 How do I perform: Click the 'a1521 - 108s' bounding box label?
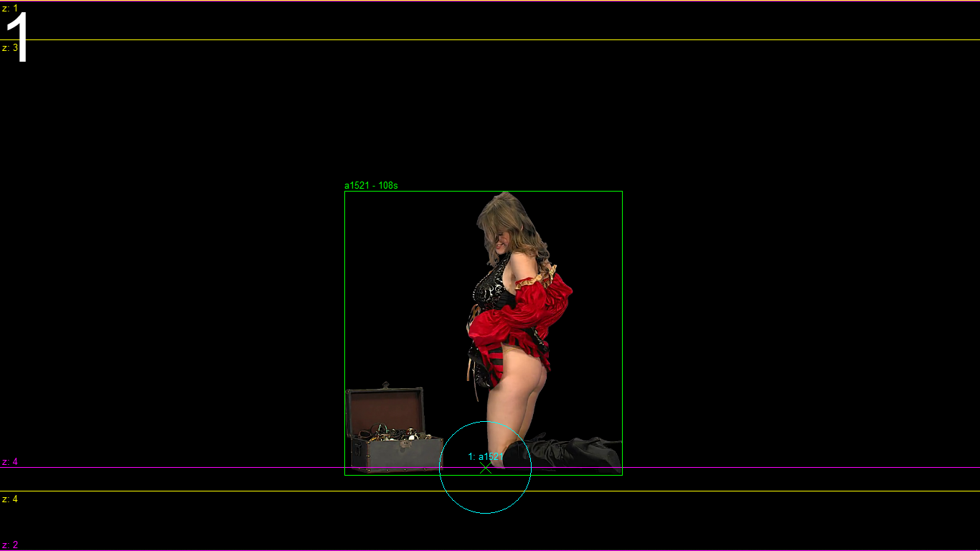point(371,185)
